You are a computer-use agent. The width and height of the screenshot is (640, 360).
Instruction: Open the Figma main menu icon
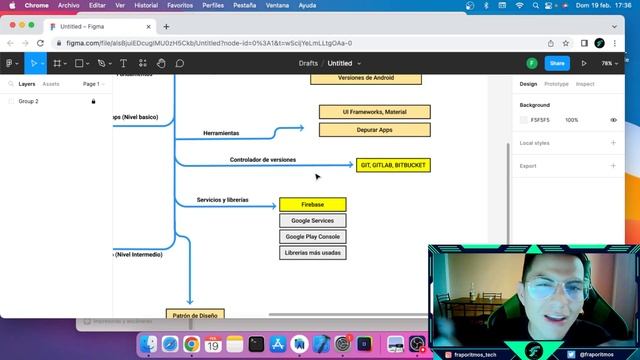[x=9, y=63]
